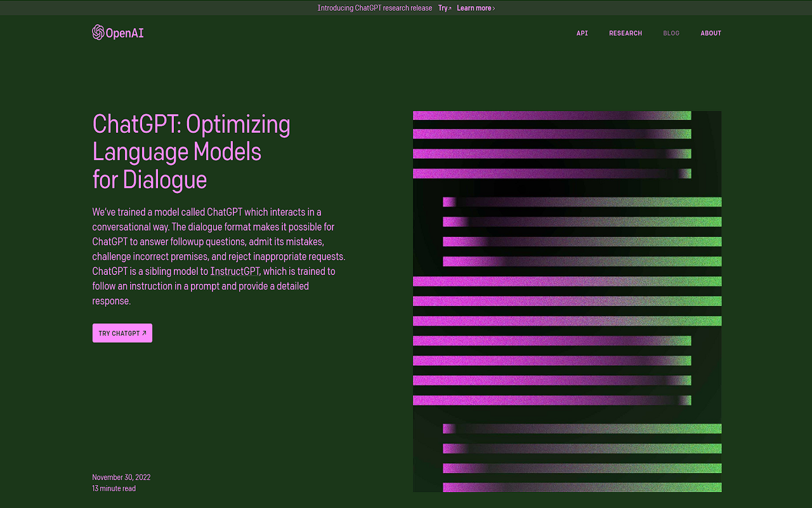Go to the Blog section

671,33
